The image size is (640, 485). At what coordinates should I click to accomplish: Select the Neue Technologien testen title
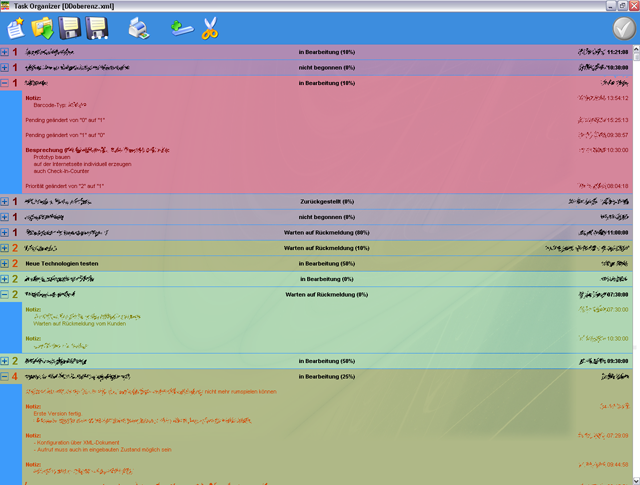(x=62, y=264)
